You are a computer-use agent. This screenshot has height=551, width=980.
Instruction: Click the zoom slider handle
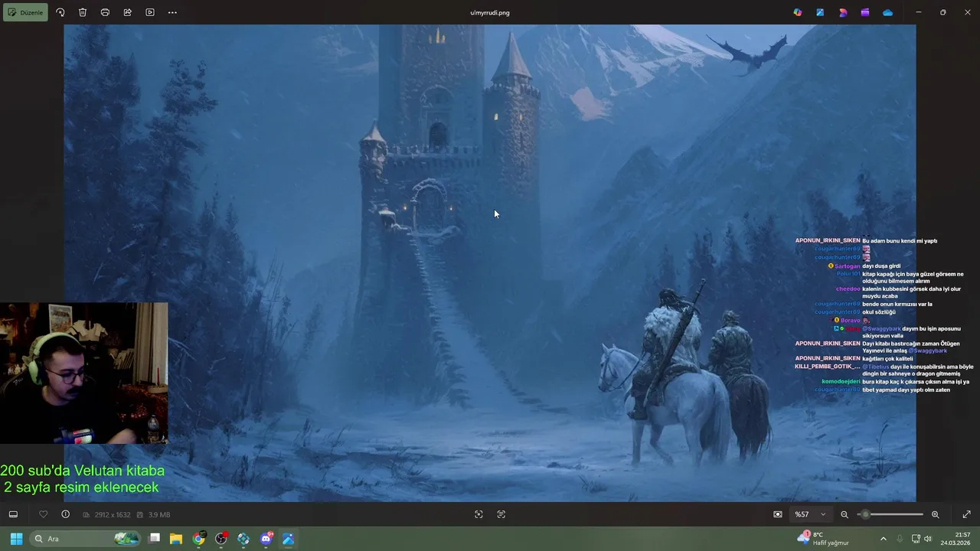865,514
